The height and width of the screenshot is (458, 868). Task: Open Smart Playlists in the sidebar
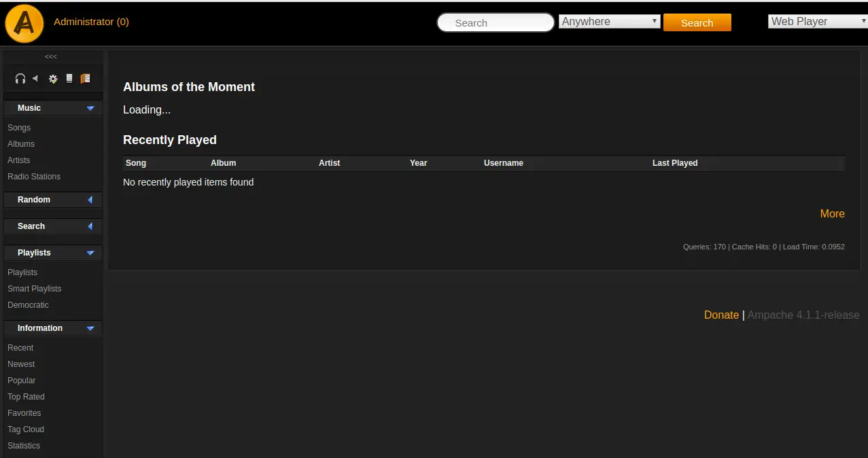35,289
